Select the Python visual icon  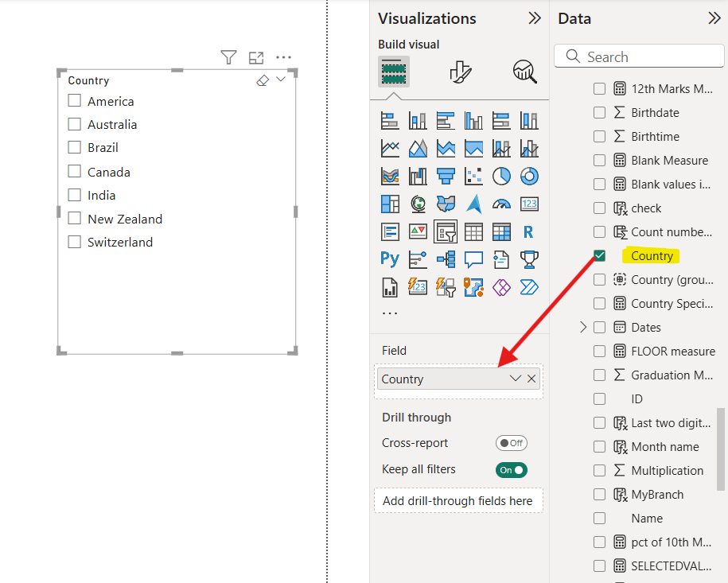point(390,259)
